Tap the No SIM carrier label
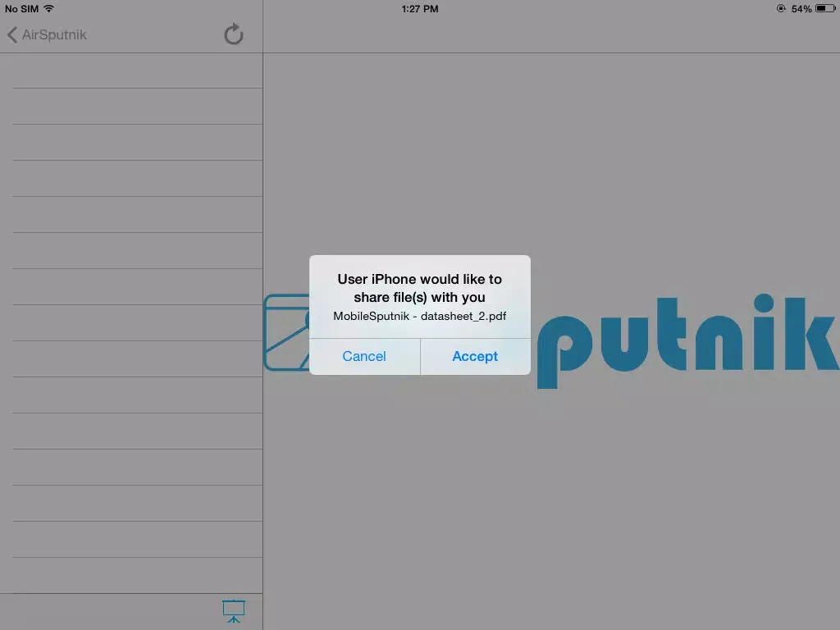This screenshot has width=840, height=630. tap(21, 9)
